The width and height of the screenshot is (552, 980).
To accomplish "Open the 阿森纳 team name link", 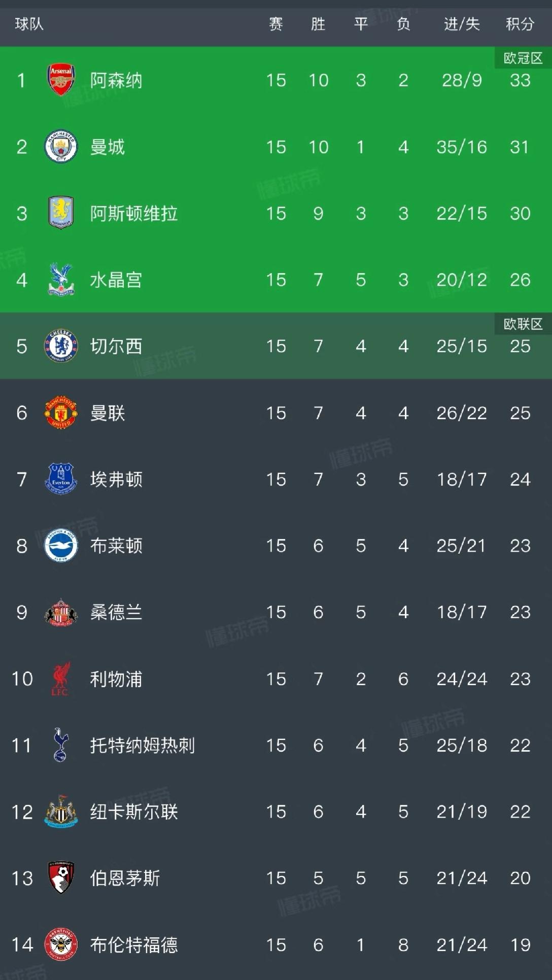I will tap(116, 80).
